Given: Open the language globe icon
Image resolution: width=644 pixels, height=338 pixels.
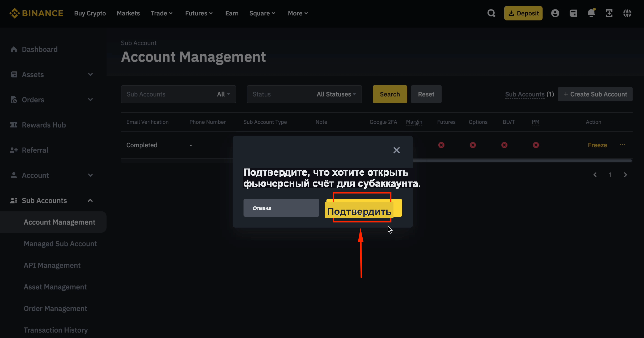Looking at the screenshot, I should (627, 13).
